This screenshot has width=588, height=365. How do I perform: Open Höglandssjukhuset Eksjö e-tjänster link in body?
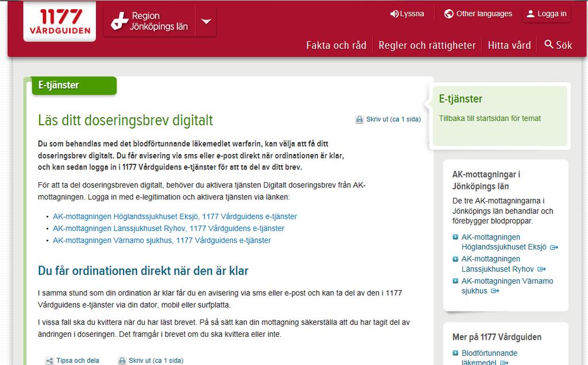pyautogui.click(x=175, y=217)
